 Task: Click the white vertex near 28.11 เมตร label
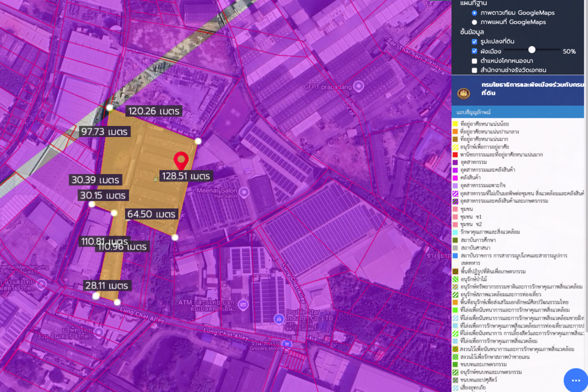[x=96, y=296]
